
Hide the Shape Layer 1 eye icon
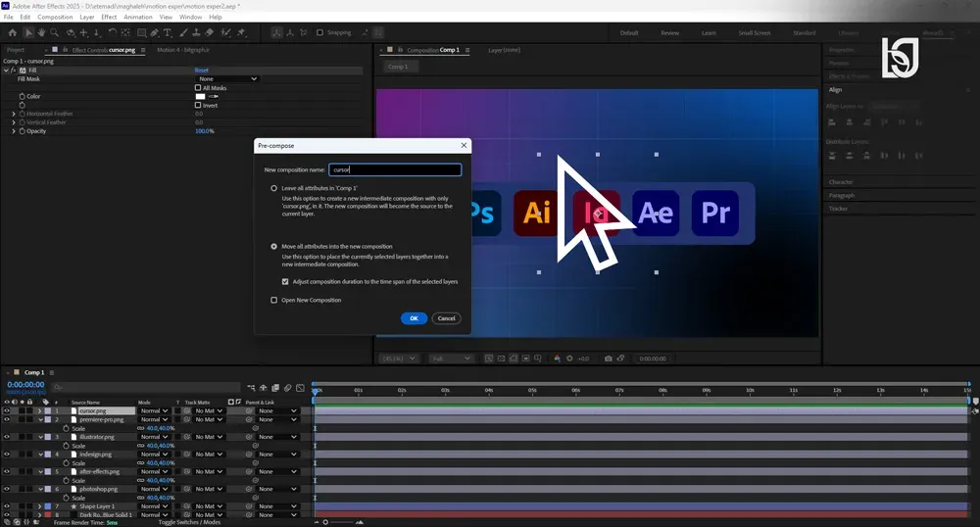pos(7,506)
